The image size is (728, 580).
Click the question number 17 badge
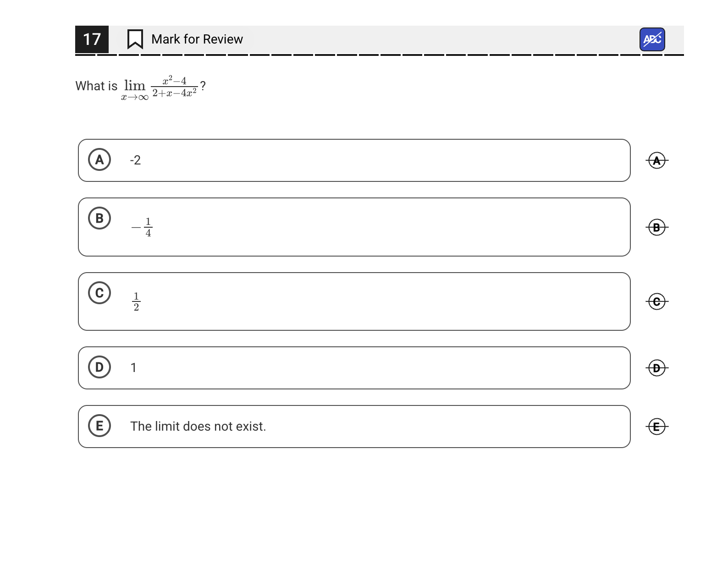click(x=92, y=39)
